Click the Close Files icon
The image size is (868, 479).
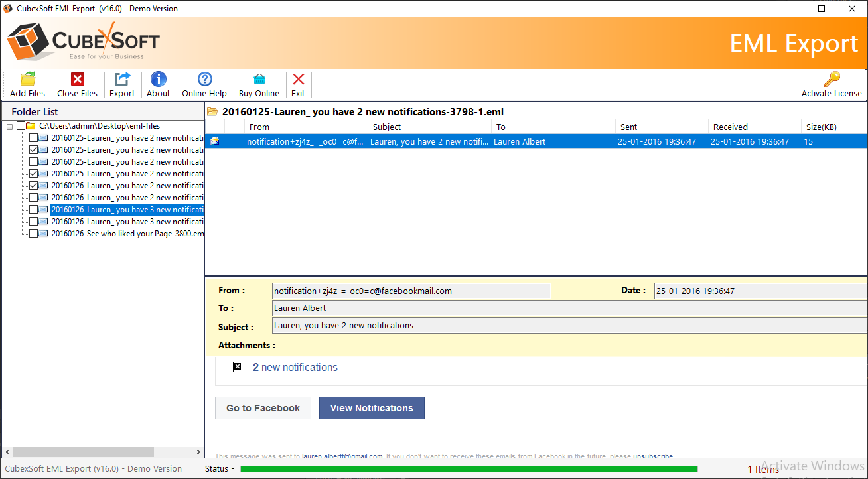[77, 84]
